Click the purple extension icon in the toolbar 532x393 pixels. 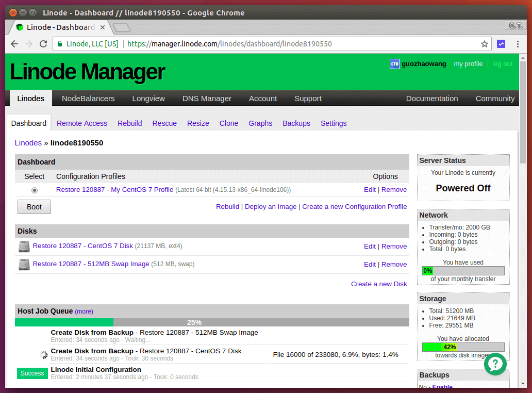(501, 44)
